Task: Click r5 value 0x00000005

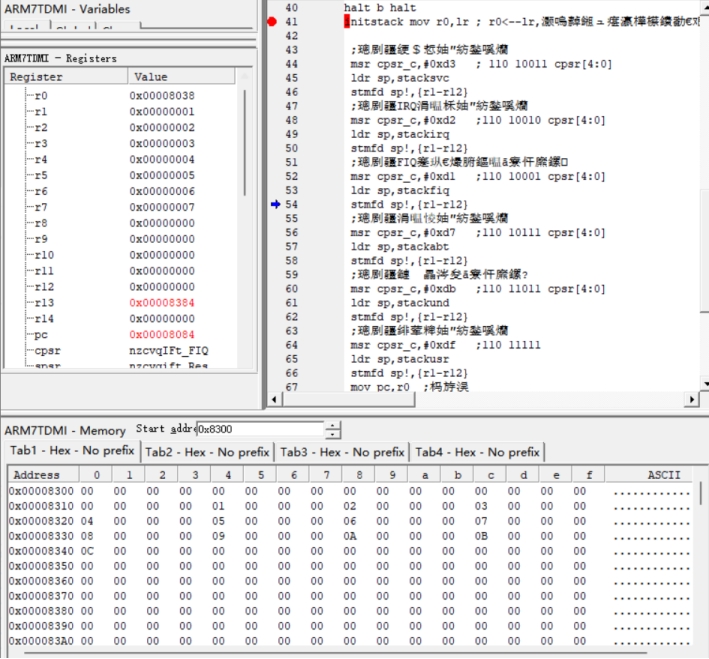Action: point(162,175)
